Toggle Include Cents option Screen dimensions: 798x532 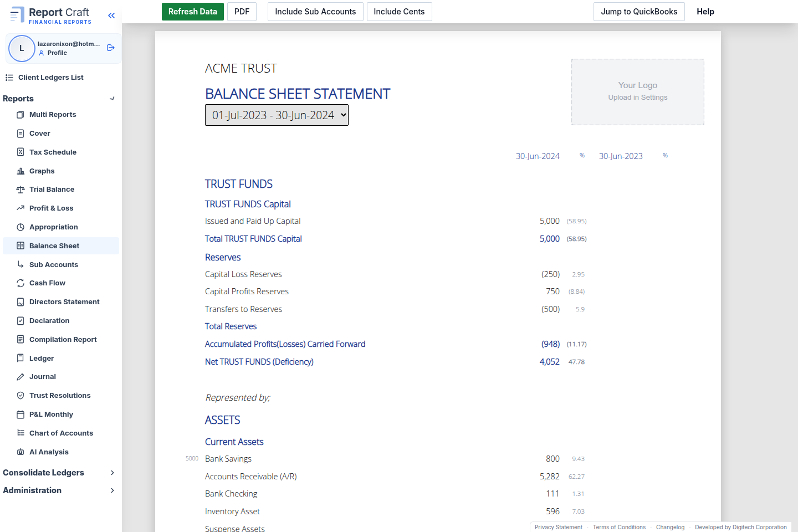pyautogui.click(x=399, y=12)
